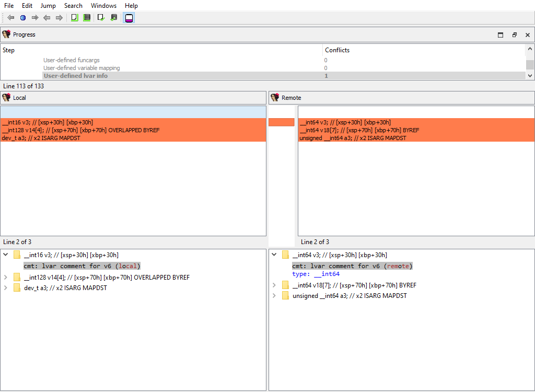The image size is (535, 392).
Task: Expand the remote __int64 v18[7] tree node
Action: [274, 285]
